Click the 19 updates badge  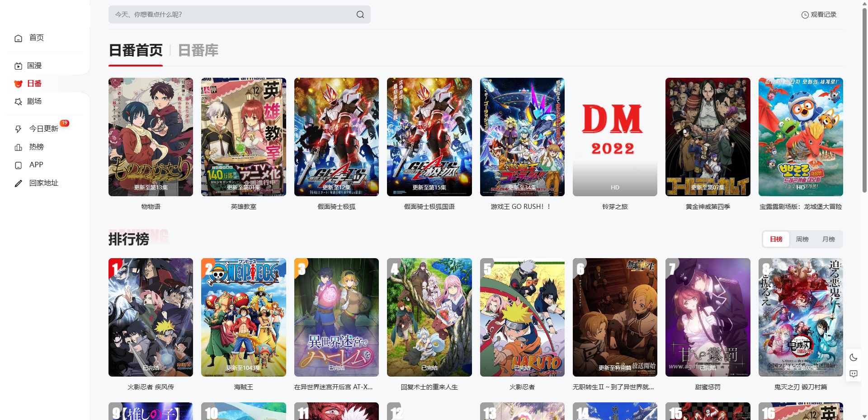pyautogui.click(x=65, y=123)
